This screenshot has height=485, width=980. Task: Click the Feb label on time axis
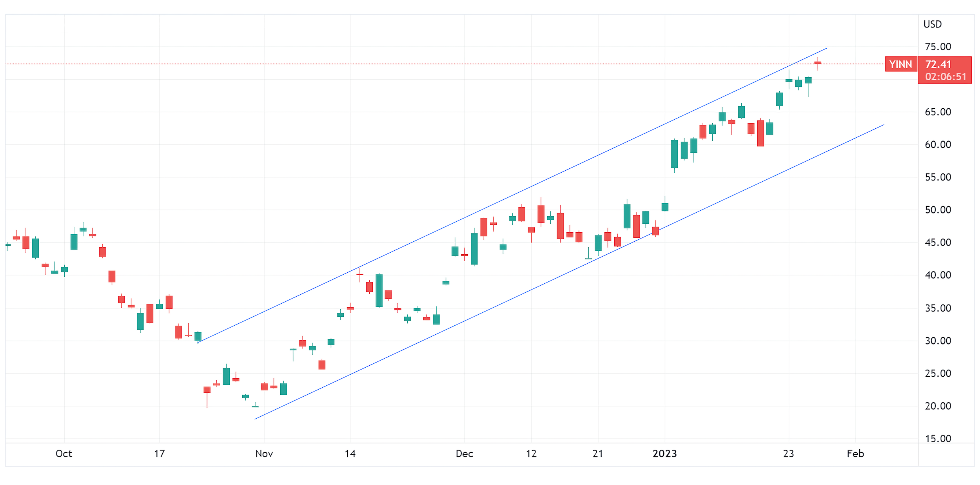coord(855,454)
